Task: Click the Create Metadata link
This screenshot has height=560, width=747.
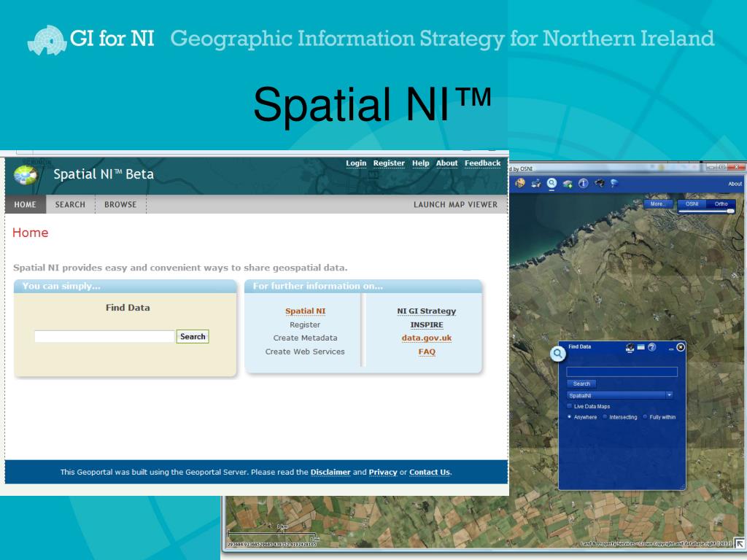Action: [306, 338]
